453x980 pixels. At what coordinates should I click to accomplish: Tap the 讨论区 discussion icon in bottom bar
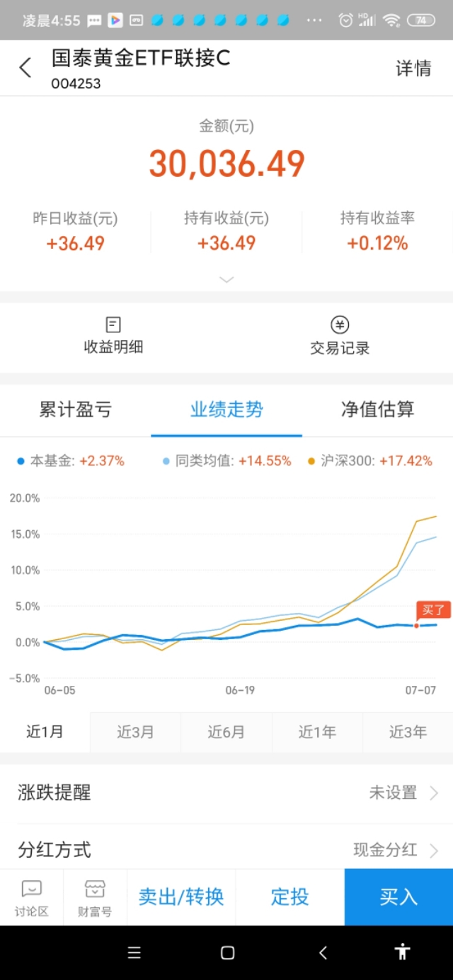(30, 897)
